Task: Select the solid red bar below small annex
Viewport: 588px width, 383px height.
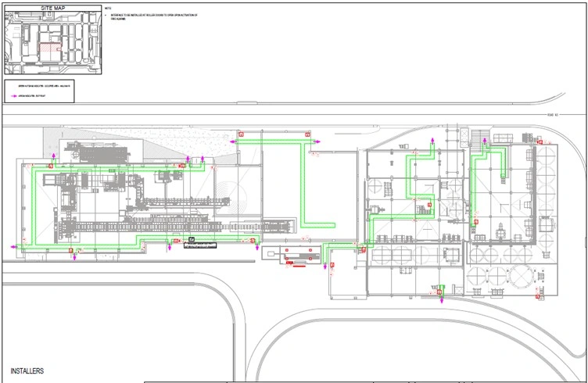Action: [x=299, y=267]
